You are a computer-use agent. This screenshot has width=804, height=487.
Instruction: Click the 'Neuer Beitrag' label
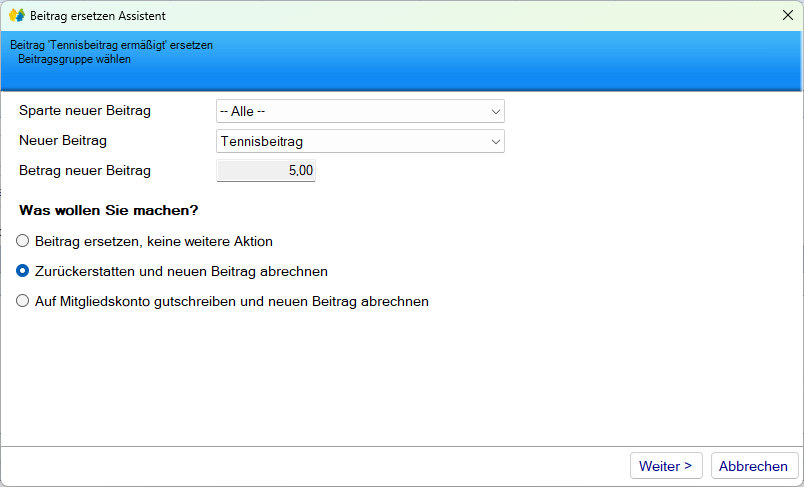click(x=63, y=140)
